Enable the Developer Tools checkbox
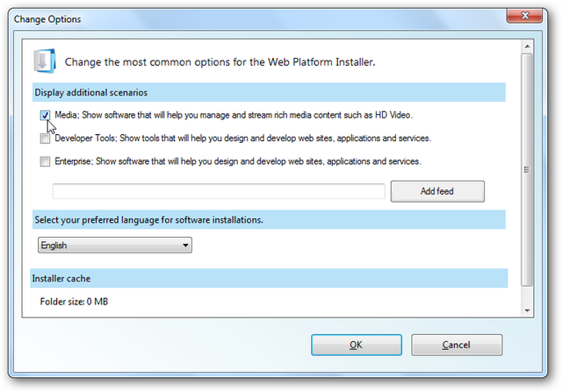This screenshot has width=562, height=392. pyautogui.click(x=45, y=138)
